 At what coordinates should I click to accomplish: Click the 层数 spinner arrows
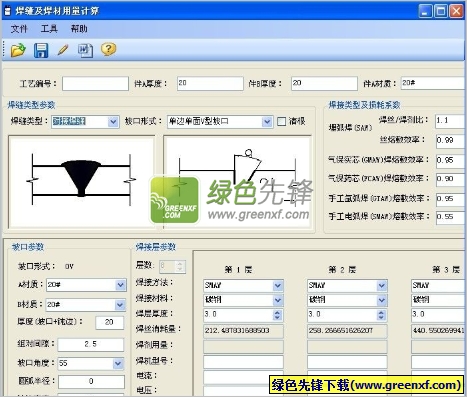pos(180,266)
